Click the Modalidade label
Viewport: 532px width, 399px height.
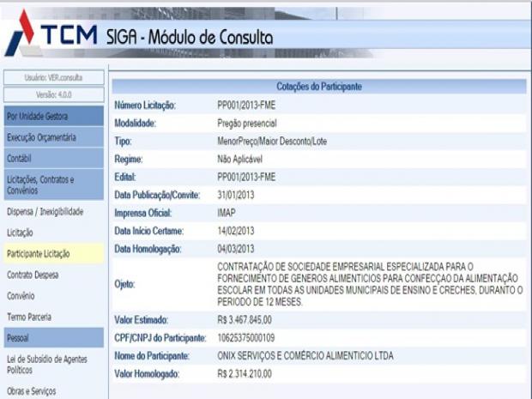click(135, 124)
